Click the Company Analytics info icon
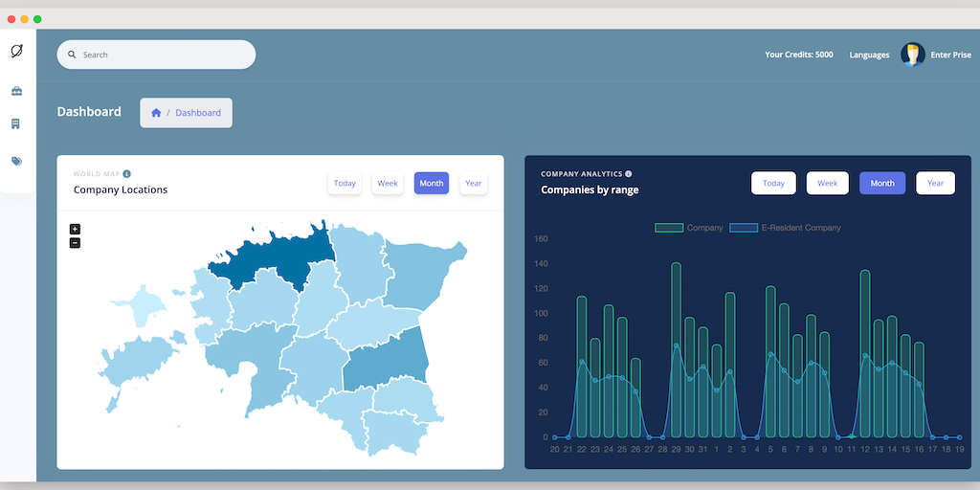The height and width of the screenshot is (490, 980). pos(629,174)
